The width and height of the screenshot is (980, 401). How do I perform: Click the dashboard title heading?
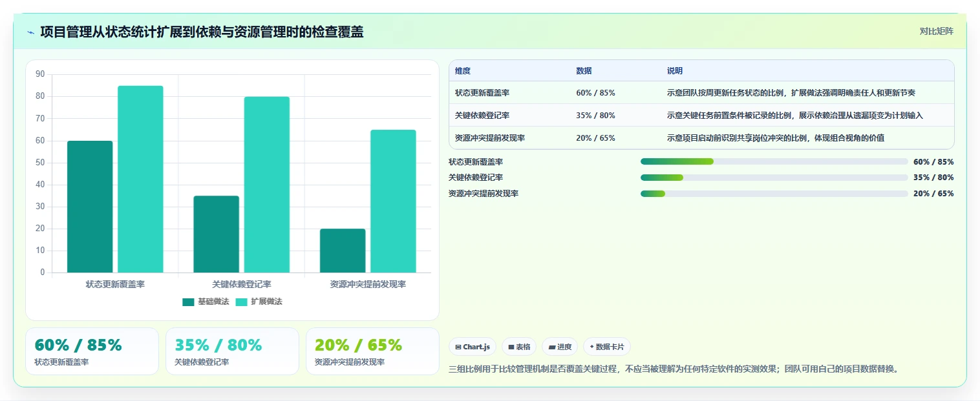(x=202, y=32)
